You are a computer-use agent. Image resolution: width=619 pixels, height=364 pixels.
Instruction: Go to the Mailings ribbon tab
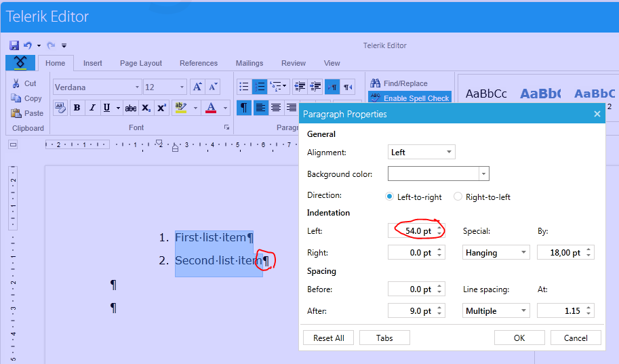[249, 63]
